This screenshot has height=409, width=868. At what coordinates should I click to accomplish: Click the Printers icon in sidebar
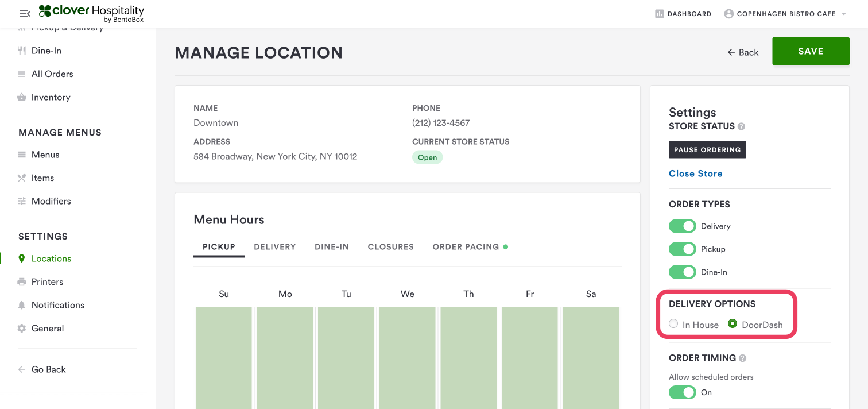tap(22, 282)
